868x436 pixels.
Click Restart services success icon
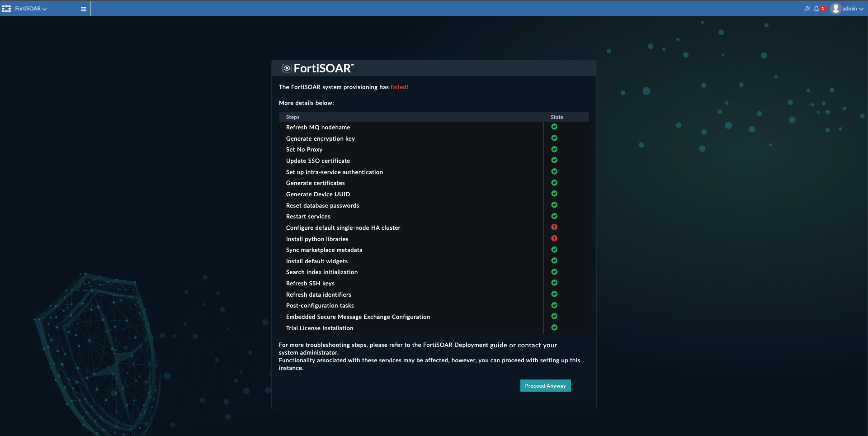pyautogui.click(x=554, y=216)
